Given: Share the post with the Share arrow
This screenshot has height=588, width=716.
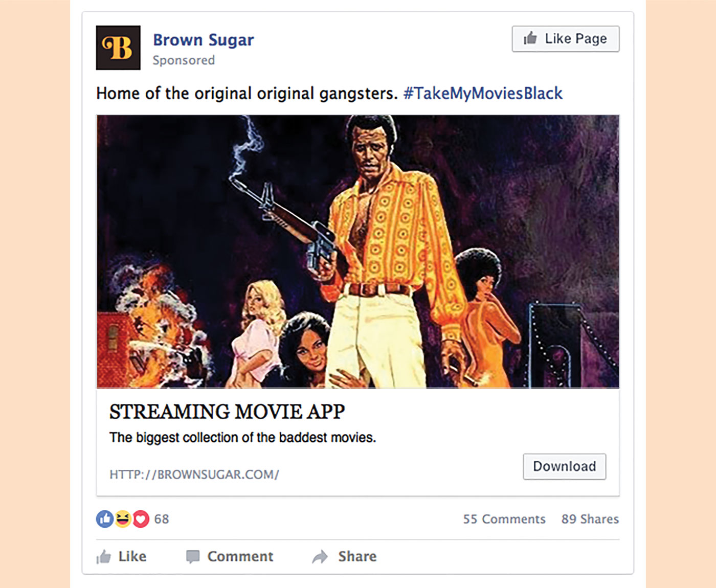Looking at the screenshot, I should 345,556.
